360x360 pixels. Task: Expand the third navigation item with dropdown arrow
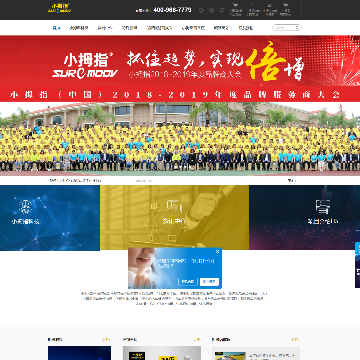coord(105,28)
